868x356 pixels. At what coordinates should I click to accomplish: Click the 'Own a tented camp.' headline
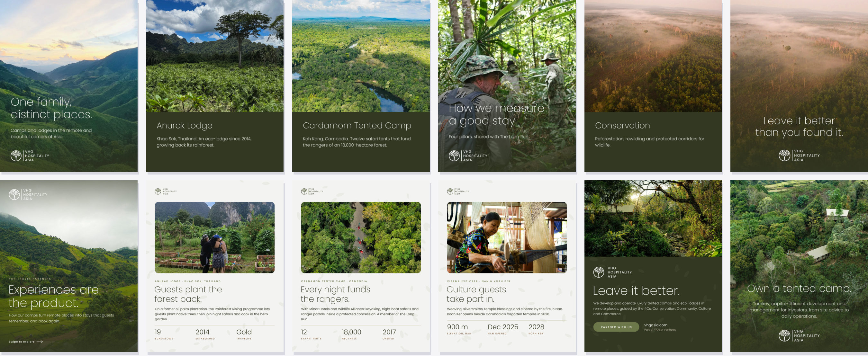click(x=799, y=289)
